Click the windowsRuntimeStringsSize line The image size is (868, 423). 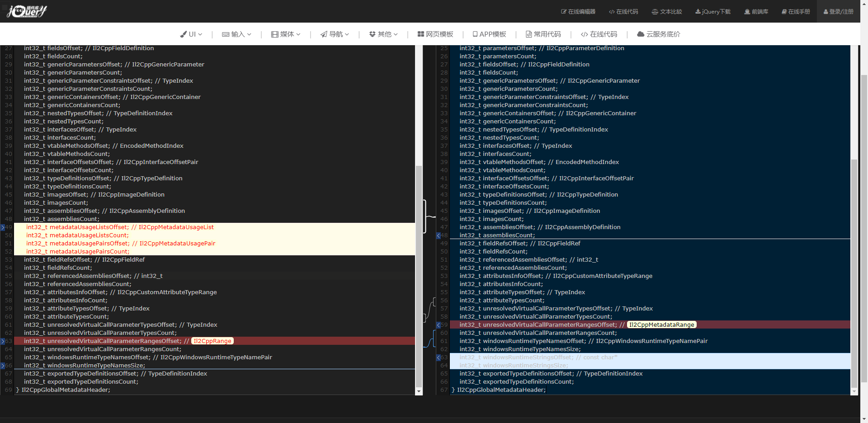(650, 366)
